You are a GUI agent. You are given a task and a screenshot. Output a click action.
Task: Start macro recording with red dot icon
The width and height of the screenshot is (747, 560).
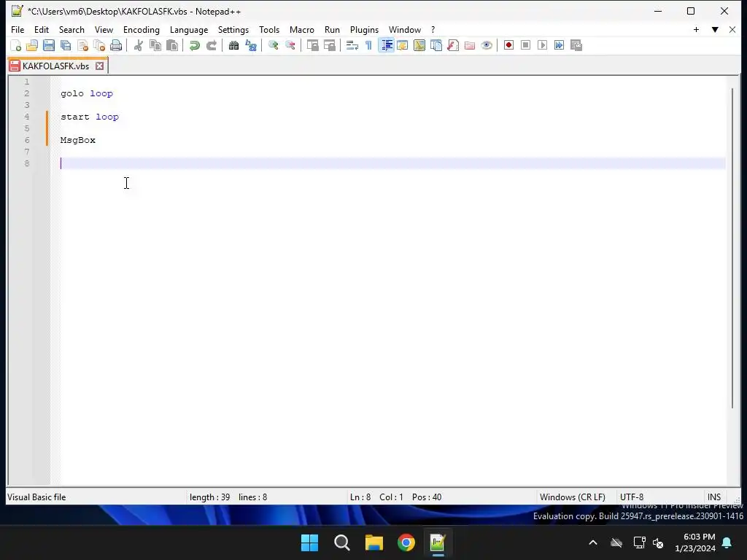pos(508,45)
